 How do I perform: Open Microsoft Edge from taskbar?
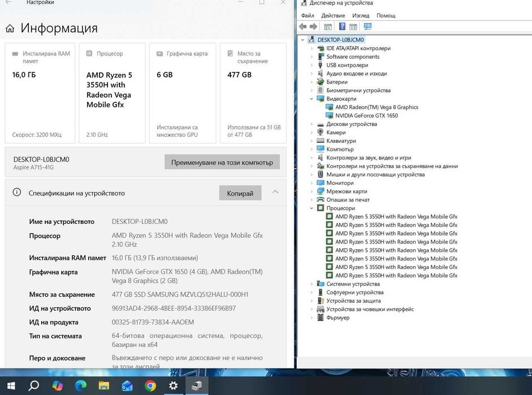click(81, 386)
